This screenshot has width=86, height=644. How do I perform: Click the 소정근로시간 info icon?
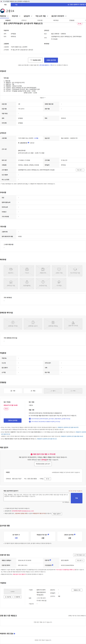point(29,143)
